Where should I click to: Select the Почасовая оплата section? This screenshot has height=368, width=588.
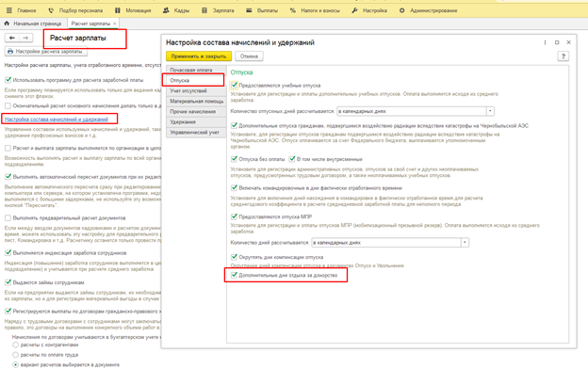(x=196, y=70)
